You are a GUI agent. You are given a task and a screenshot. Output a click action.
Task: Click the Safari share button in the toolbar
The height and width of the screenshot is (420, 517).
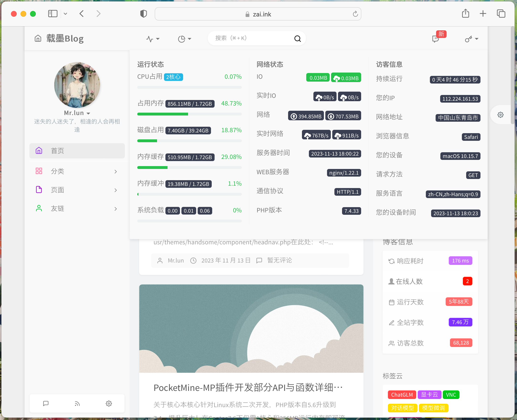(465, 14)
